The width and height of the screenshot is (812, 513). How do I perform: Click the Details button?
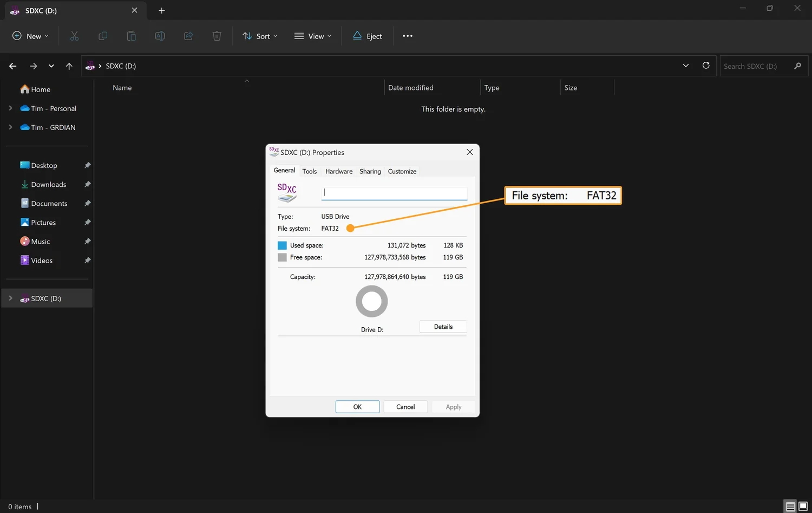tap(443, 326)
